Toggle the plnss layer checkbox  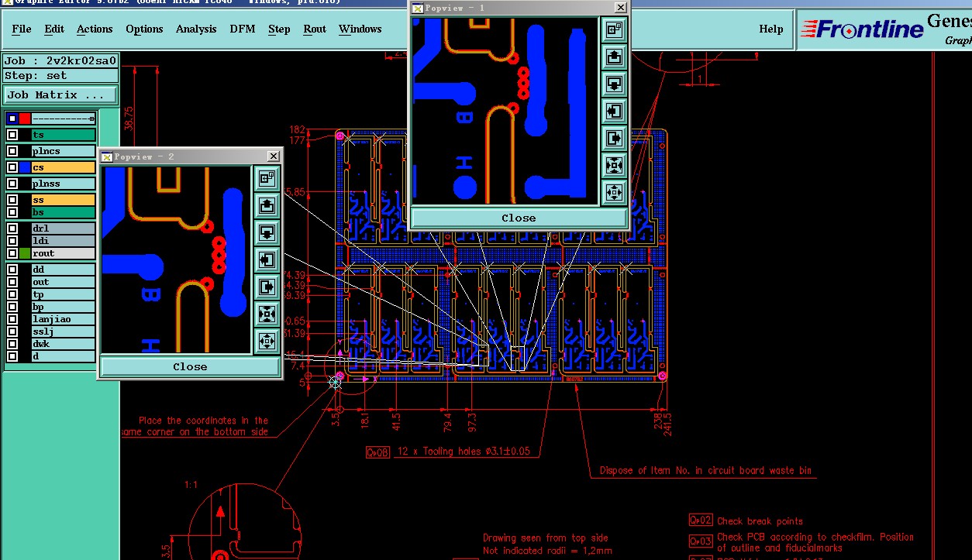coord(12,184)
